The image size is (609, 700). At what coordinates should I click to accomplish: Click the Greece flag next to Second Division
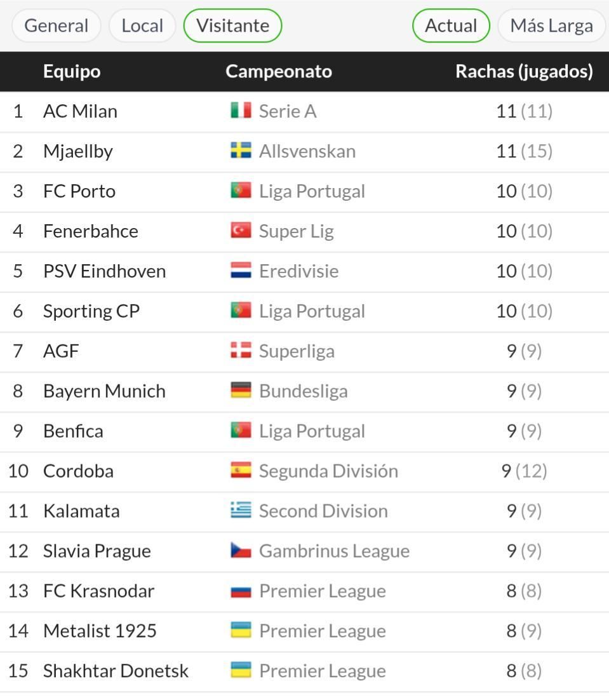click(x=241, y=511)
